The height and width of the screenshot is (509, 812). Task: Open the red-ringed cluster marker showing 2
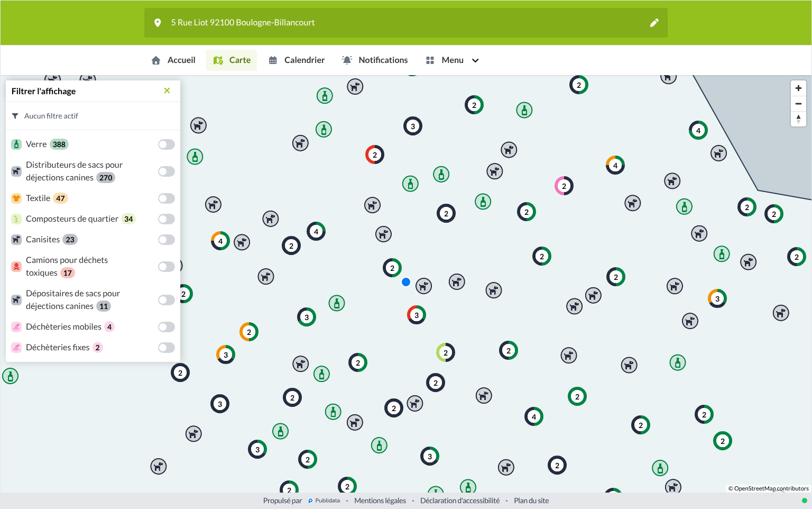[x=375, y=154]
